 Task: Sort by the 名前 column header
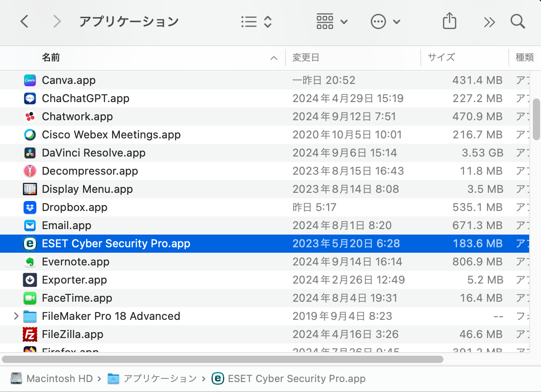[51, 57]
